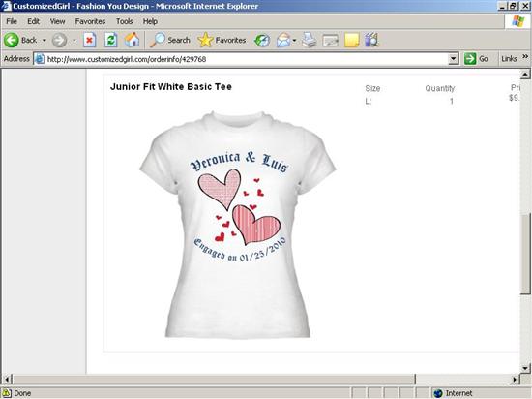Open the File menu
This screenshot has height=399, width=532.
(x=12, y=21)
